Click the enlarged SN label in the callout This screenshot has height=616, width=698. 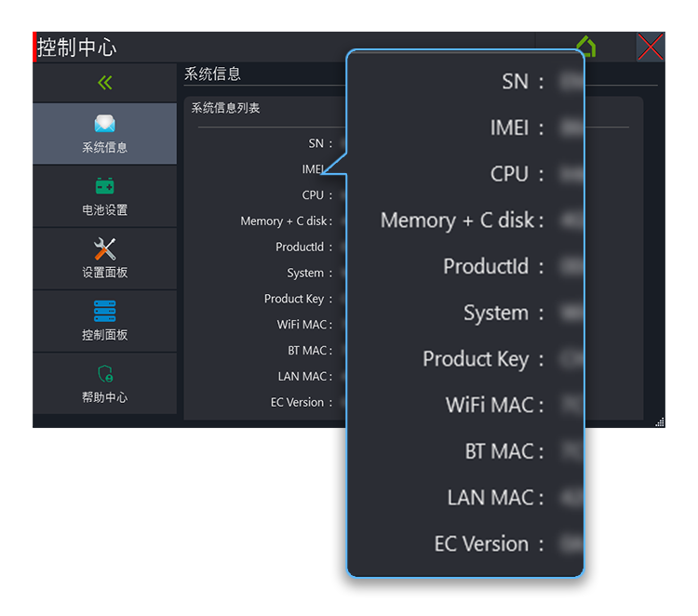tap(515, 82)
